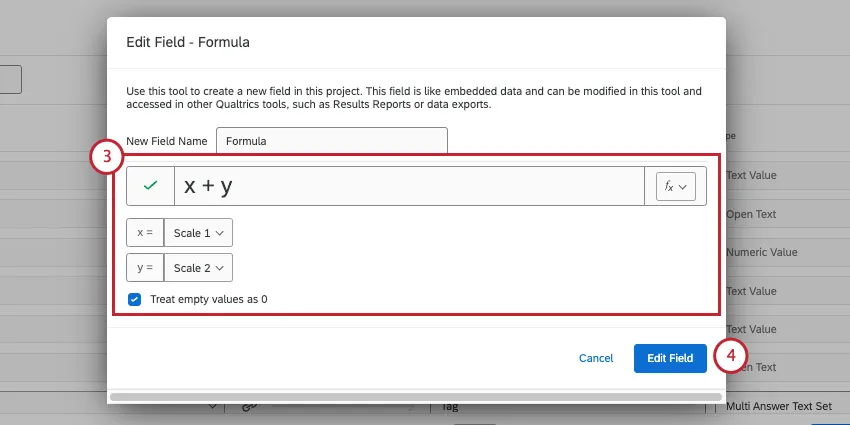Viewport: 850px width, 425px height.
Task: Click the step 3 numbered marker
Action: click(x=105, y=157)
